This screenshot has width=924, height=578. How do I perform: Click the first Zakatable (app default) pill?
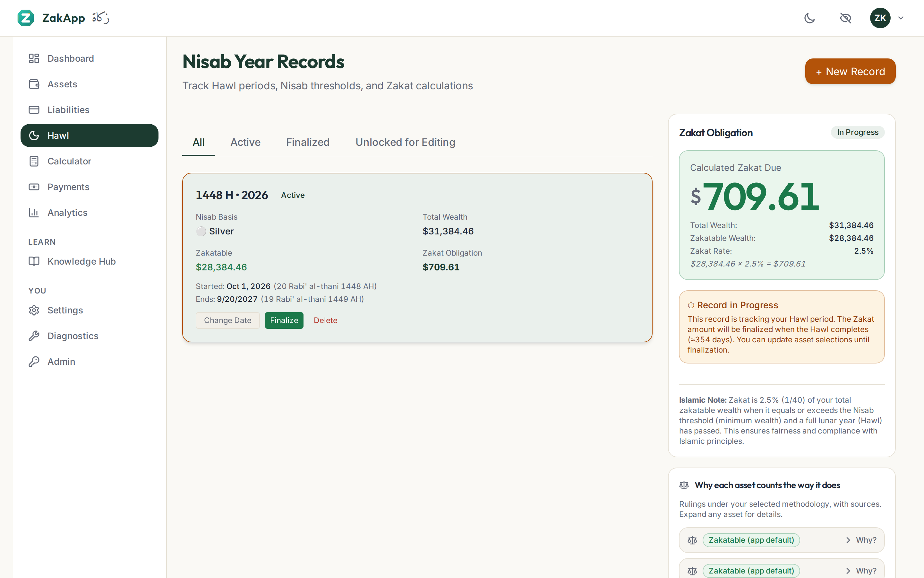[751, 540]
